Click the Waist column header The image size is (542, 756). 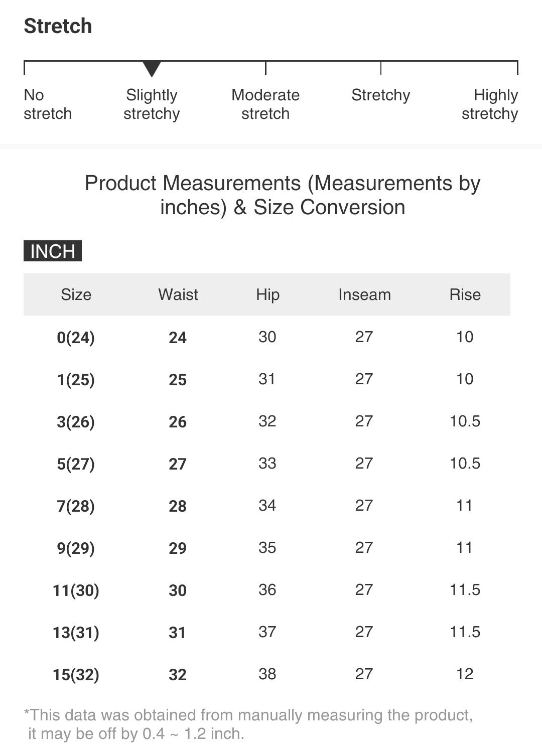[x=178, y=294]
